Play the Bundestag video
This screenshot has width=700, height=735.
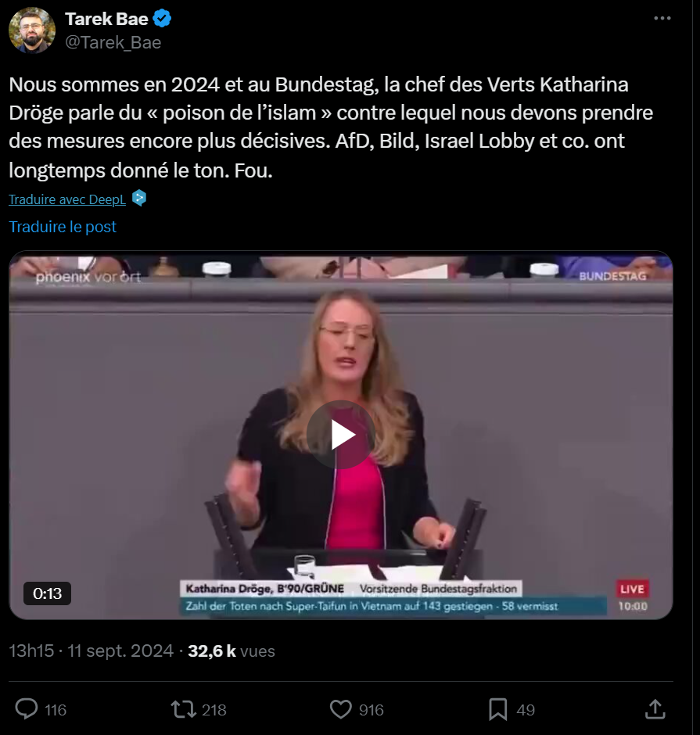[x=341, y=435]
